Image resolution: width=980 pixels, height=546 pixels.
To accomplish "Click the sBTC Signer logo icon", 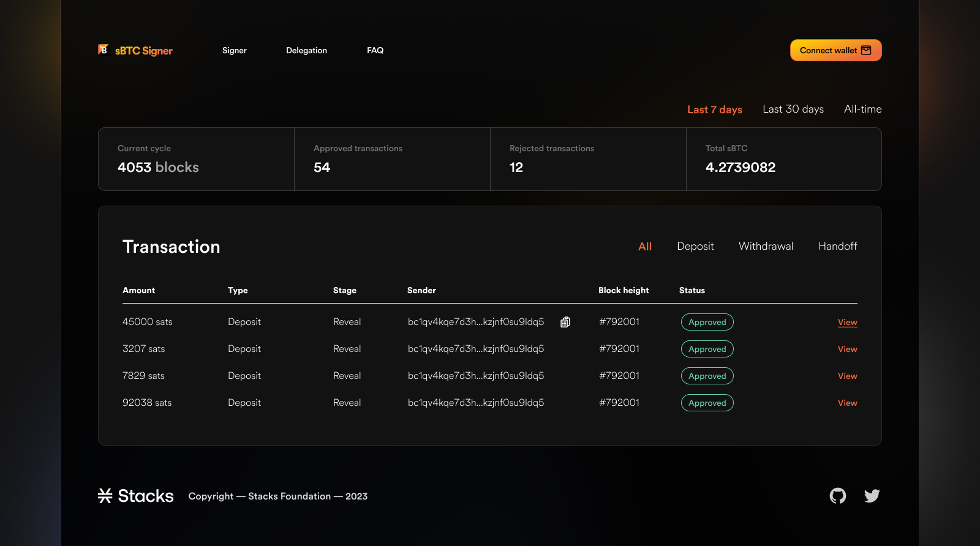I will point(103,50).
